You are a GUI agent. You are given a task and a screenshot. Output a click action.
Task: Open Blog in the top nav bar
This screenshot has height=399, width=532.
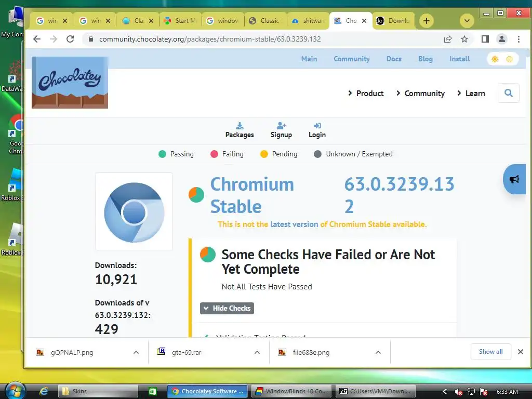425,59
